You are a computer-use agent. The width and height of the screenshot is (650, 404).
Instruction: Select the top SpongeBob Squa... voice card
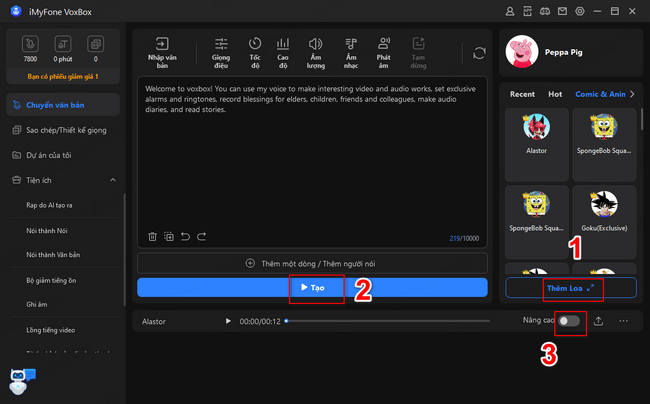(x=604, y=145)
